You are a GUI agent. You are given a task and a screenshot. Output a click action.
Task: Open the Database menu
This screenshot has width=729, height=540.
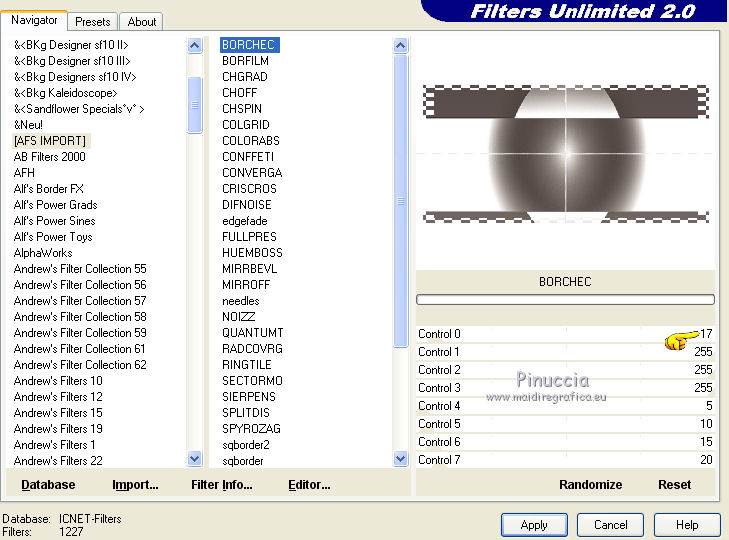[x=48, y=485]
